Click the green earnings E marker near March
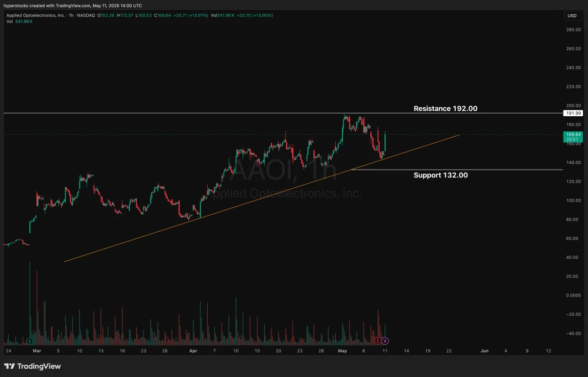The width and height of the screenshot is (588, 377). pos(30,340)
